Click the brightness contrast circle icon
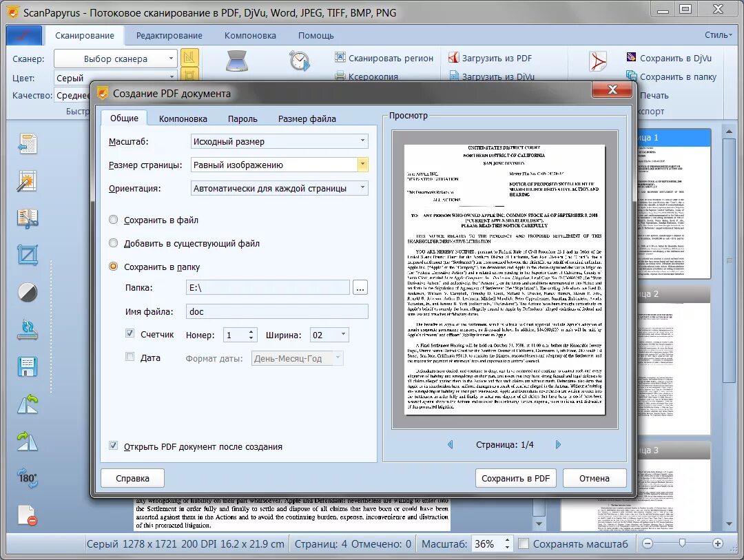This screenshot has height=560, width=744. [27, 292]
